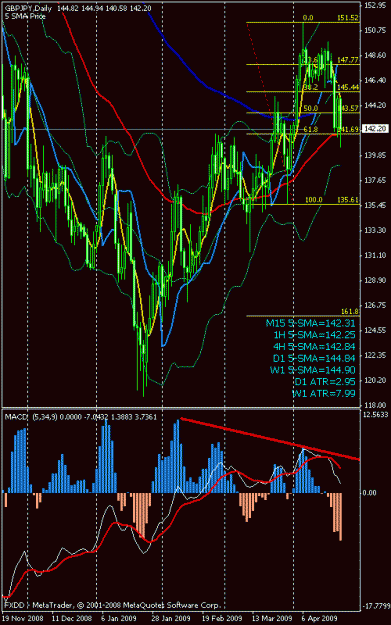
Task: Select the MACD zero level '0.00' label
Action: click(369, 493)
